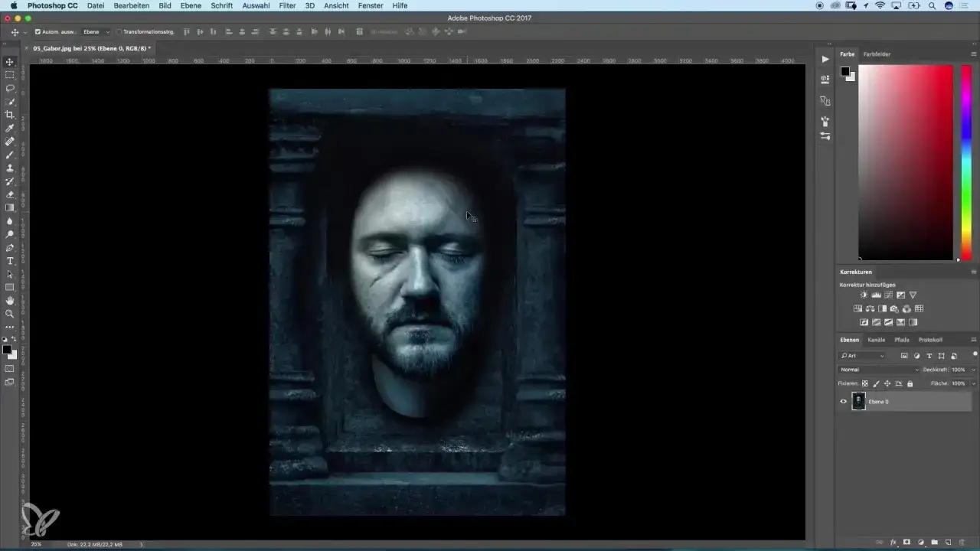Screen dimensions: 980x551
Task: Create a new layer via panel icon
Action: pos(947,542)
